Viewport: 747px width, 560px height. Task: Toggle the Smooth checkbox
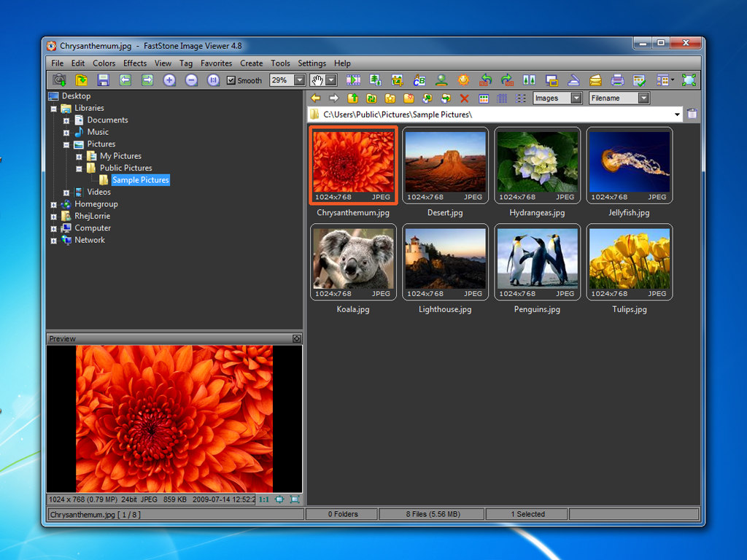(x=231, y=80)
